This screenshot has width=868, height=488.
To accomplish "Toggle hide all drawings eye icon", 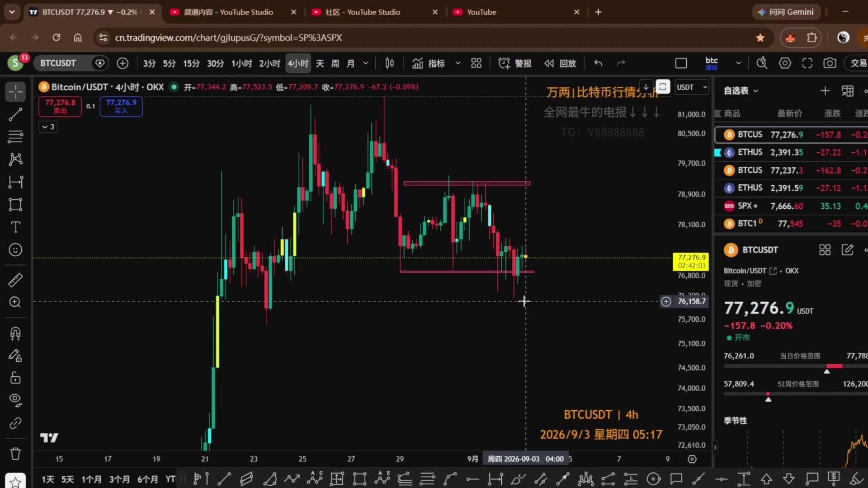I will (15, 399).
